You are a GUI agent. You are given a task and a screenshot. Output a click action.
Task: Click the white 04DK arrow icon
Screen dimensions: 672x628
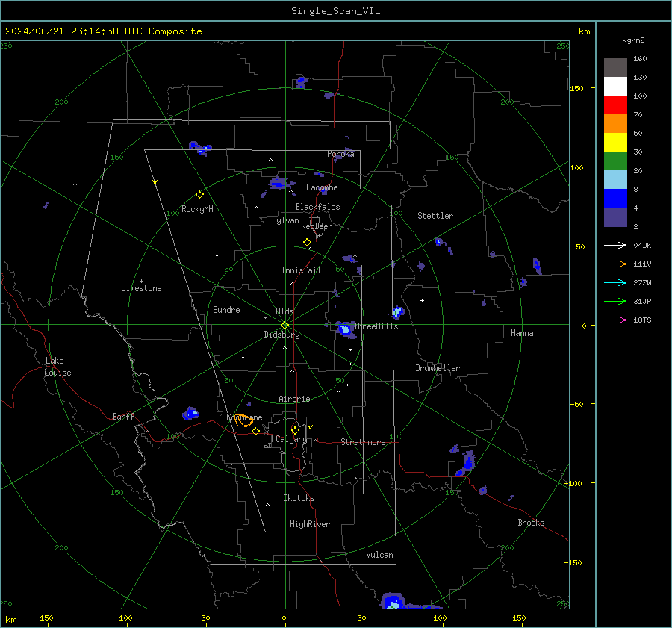615,245
